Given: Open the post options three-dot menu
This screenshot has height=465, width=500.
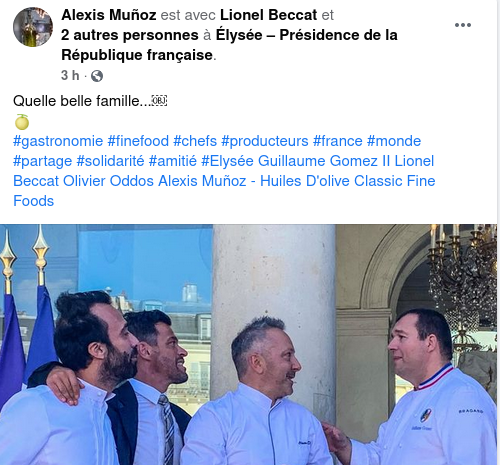Looking at the screenshot, I should coord(463,25).
